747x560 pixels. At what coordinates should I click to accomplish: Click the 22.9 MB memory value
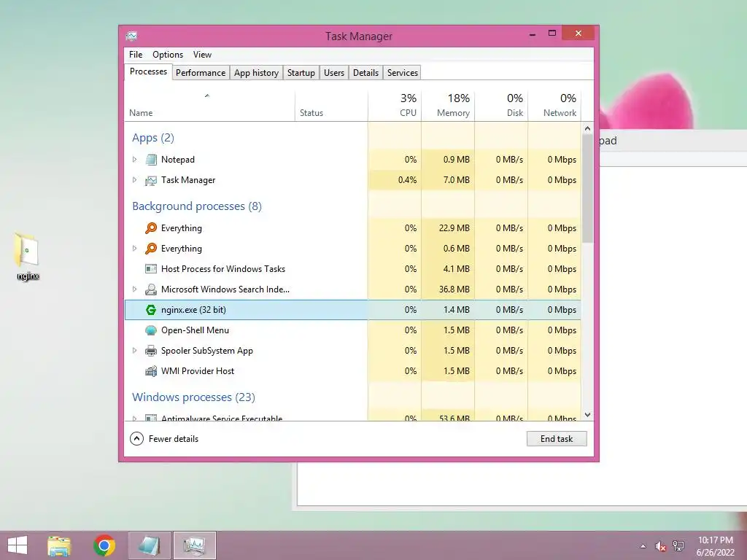pyautogui.click(x=454, y=228)
